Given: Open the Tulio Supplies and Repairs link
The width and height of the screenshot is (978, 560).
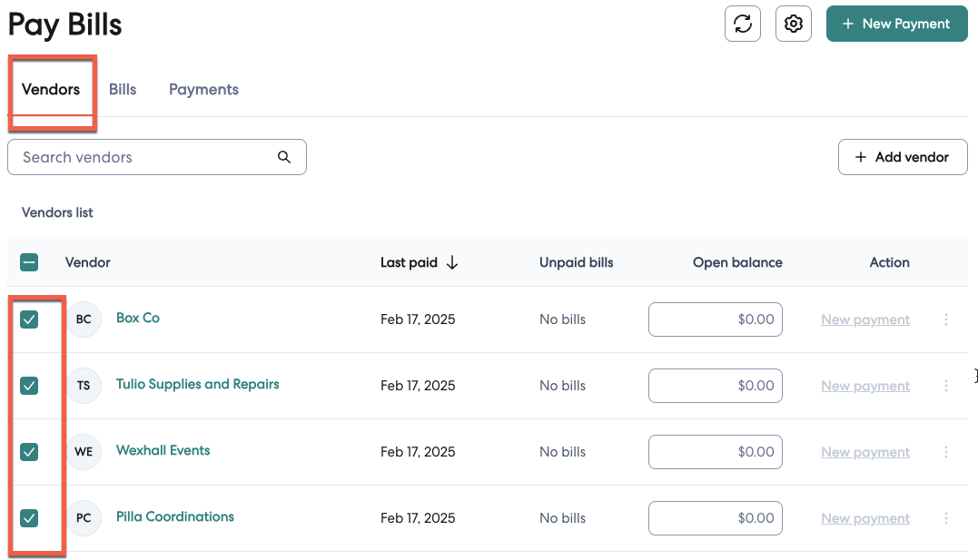Looking at the screenshot, I should (x=197, y=384).
